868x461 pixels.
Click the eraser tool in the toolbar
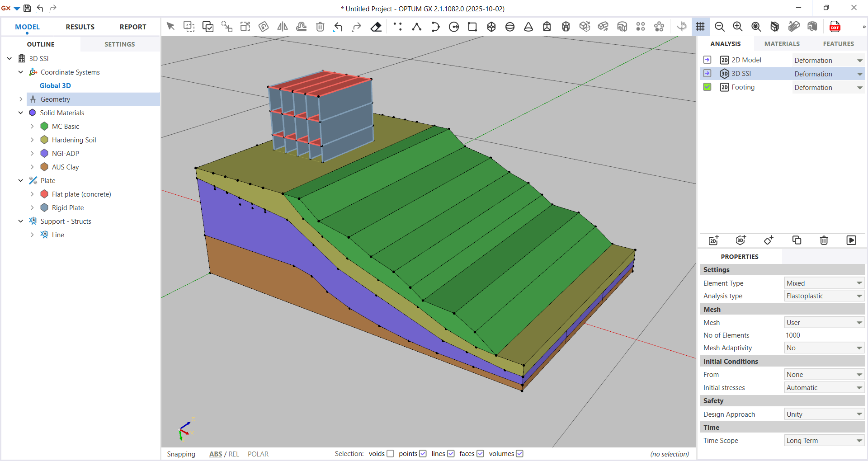tap(376, 27)
